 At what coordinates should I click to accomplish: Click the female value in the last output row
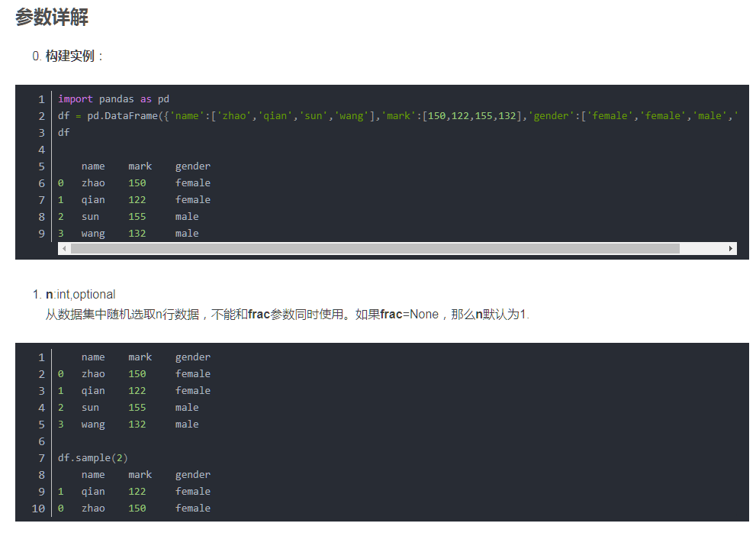[x=193, y=508]
